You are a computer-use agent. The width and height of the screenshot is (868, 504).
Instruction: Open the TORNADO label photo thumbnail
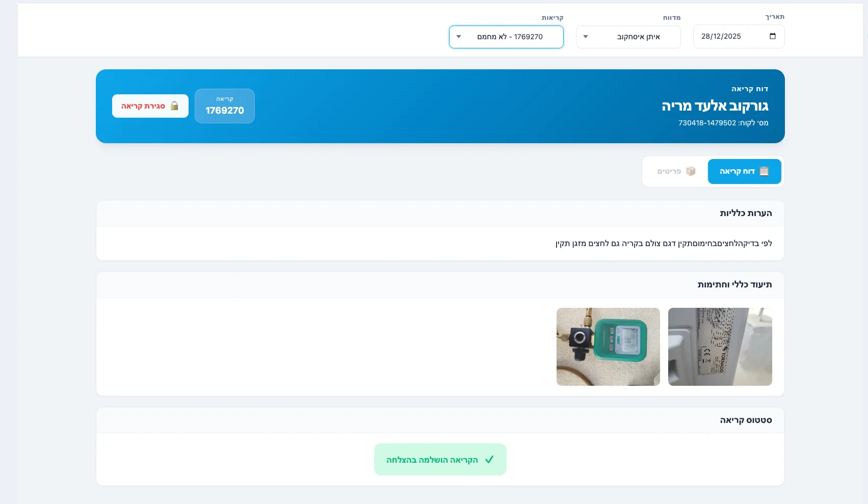pyautogui.click(x=720, y=347)
